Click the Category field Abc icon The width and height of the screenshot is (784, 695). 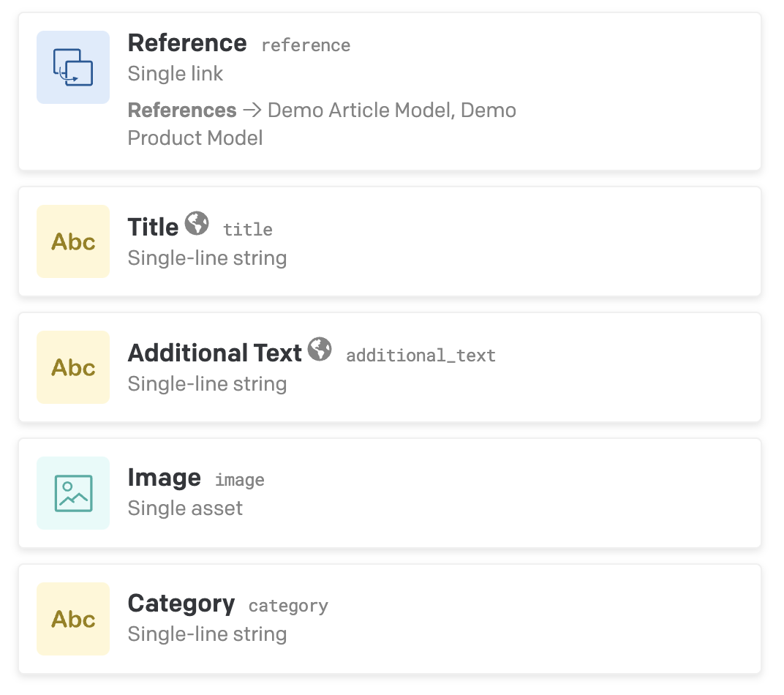click(x=73, y=619)
